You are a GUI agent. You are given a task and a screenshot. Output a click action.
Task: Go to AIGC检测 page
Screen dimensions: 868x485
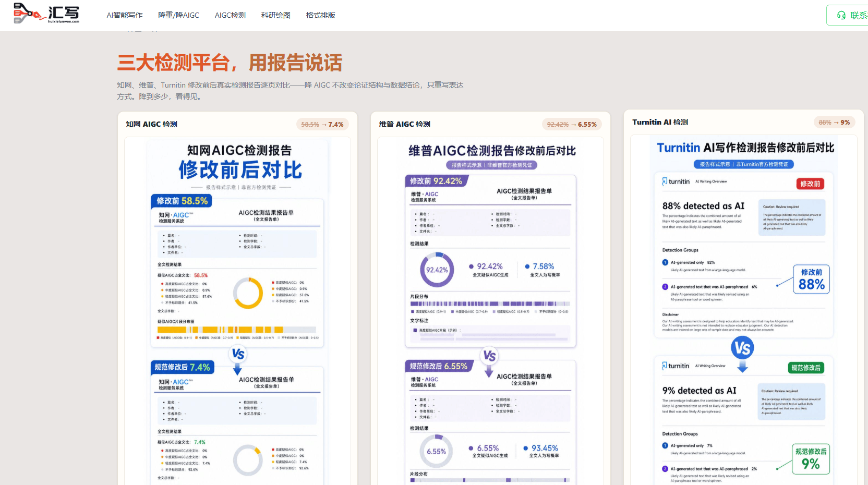click(230, 15)
